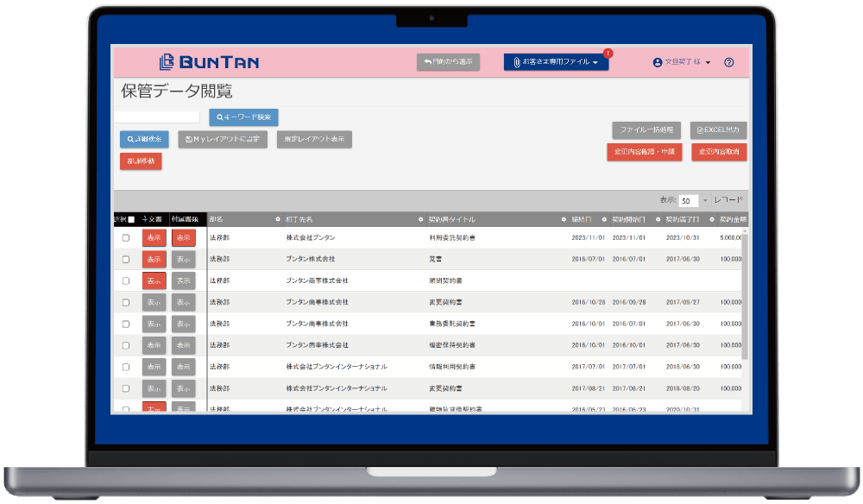
Task: Click the user avatar icon in header
Action: tap(658, 63)
